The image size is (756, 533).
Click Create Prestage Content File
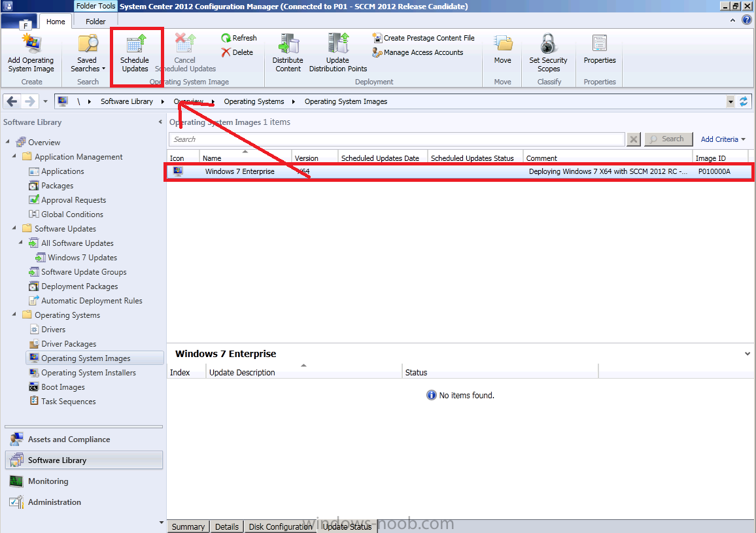pos(423,38)
